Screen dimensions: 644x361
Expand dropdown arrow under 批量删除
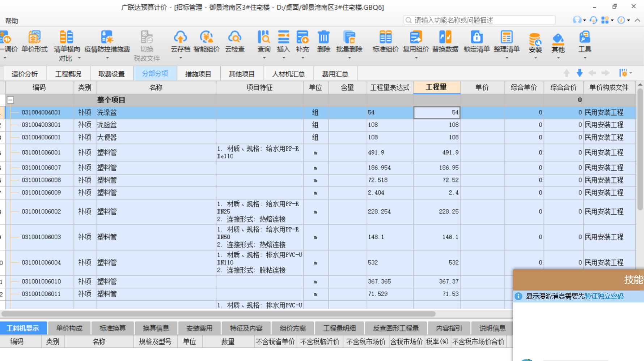coord(349,58)
